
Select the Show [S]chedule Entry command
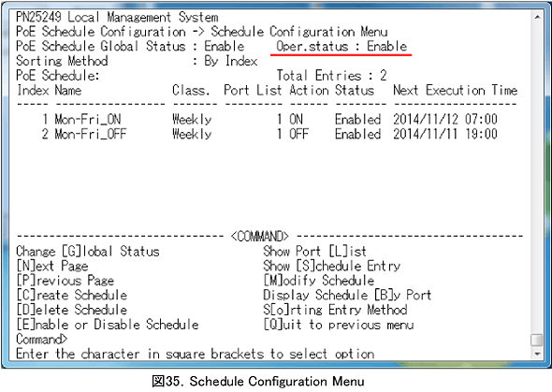tap(331, 267)
